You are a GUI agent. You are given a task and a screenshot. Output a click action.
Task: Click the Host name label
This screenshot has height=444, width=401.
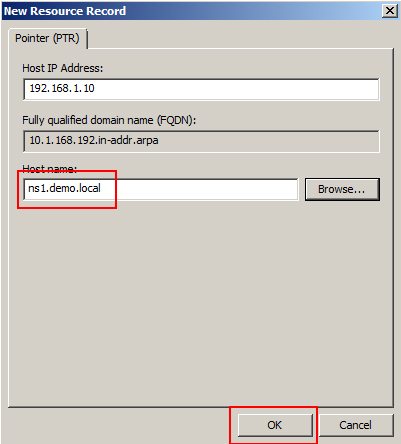click(x=49, y=169)
